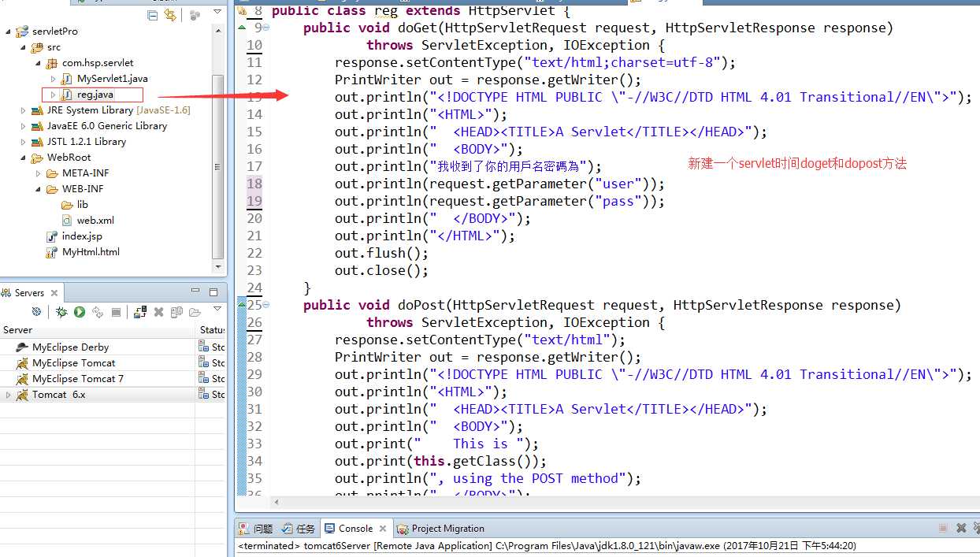
Task: Click the Servers toolbar open-folder icon
Action: [195, 312]
